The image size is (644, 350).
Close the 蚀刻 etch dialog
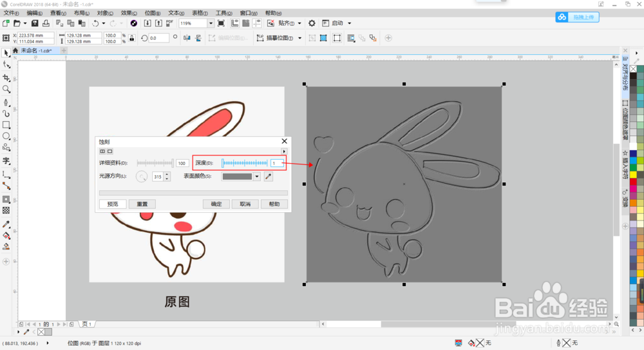284,141
